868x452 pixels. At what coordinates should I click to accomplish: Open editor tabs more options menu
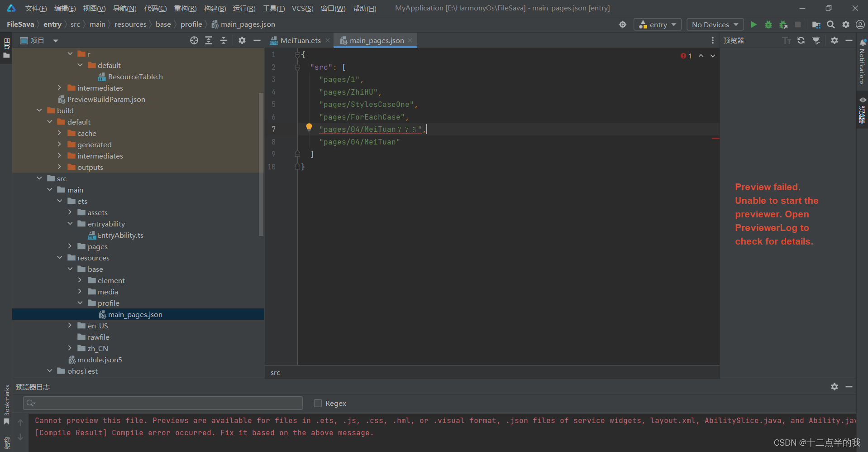coord(713,40)
